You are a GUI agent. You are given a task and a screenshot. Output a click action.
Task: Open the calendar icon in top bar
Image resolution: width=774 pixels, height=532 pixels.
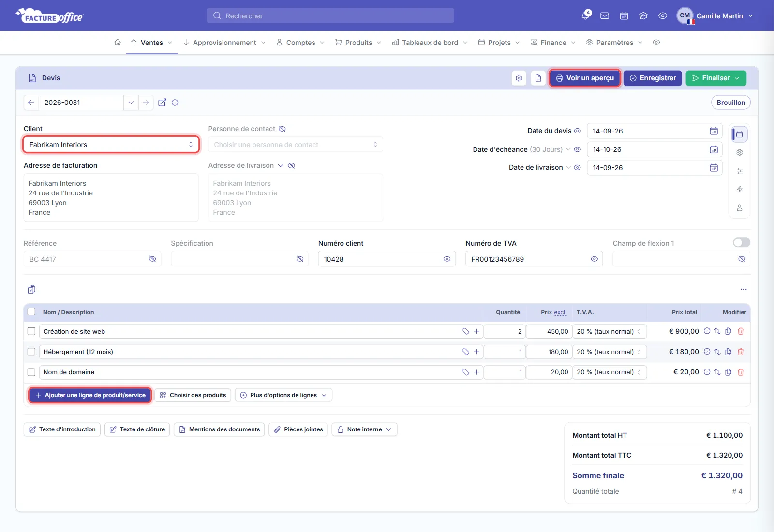coord(624,15)
